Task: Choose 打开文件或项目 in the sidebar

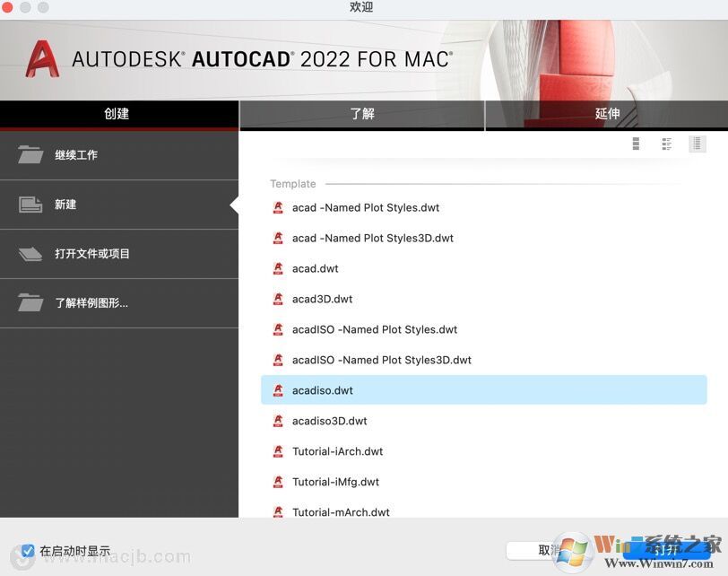Action: [x=119, y=254]
